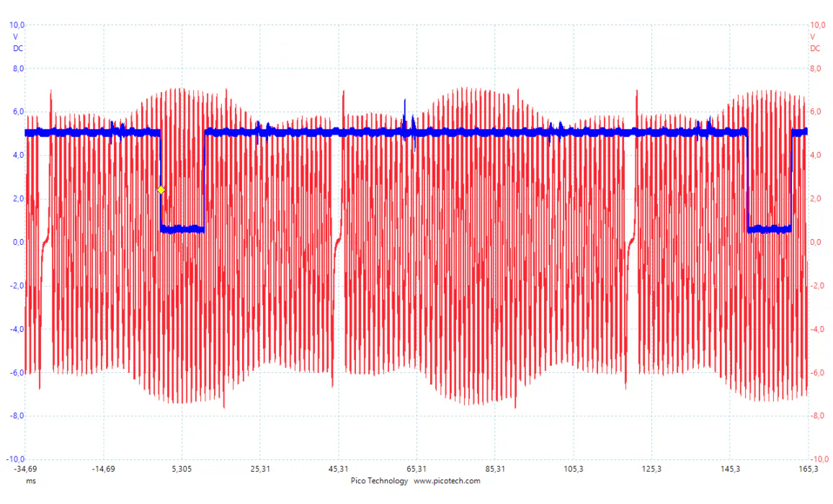Click the blue 10,0 top axis value
This screenshot has height=504, width=833.
click(x=17, y=25)
